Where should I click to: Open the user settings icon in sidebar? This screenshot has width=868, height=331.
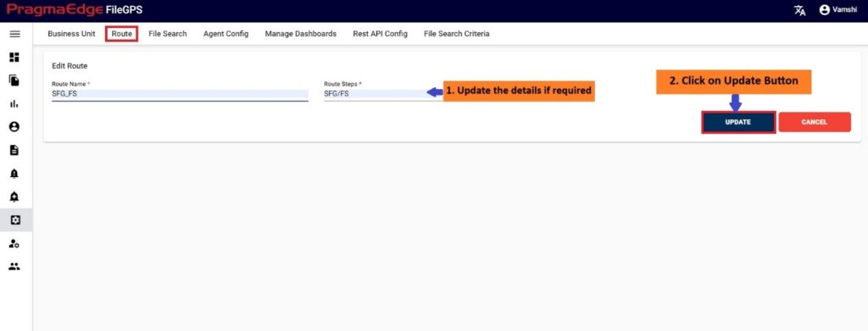coord(15,244)
